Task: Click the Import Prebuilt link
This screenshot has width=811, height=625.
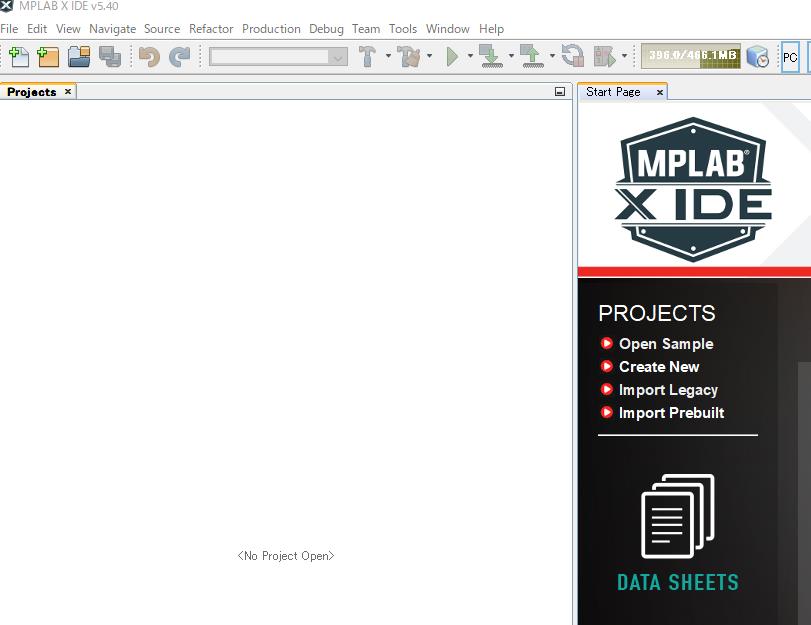Action: click(x=671, y=412)
